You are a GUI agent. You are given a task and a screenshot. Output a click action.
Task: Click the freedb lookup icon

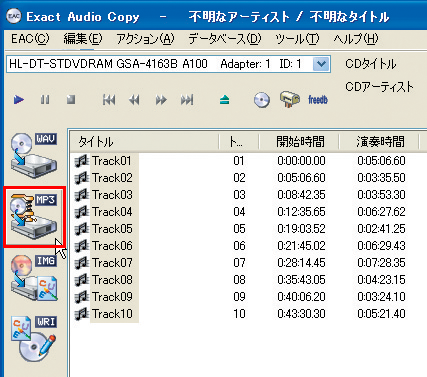pyautogui.click(x=318, y=99)
